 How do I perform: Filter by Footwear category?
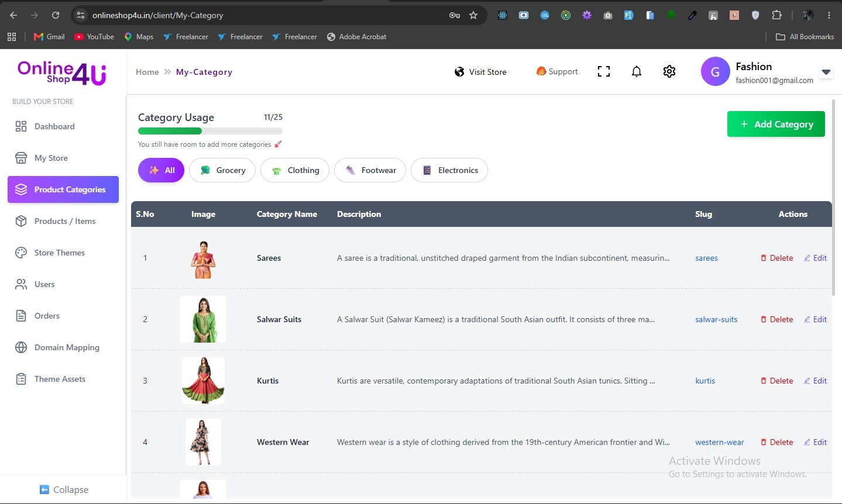(370, 170)
